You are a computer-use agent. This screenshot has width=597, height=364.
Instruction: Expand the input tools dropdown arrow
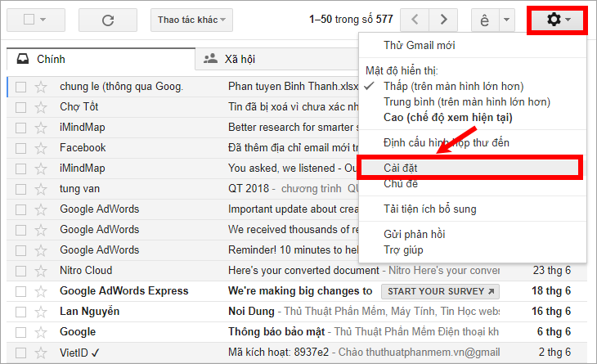pyautogui.click(x=507, y=20)
